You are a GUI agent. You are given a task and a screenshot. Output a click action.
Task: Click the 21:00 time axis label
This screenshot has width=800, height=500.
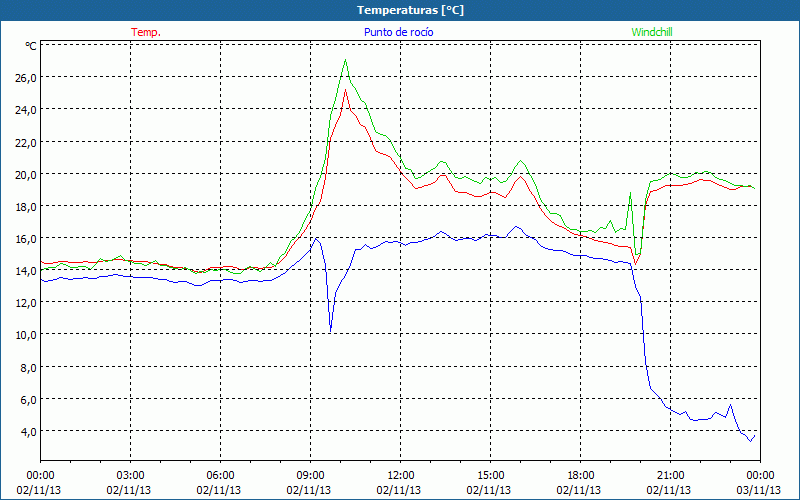(x=670, y=476)
